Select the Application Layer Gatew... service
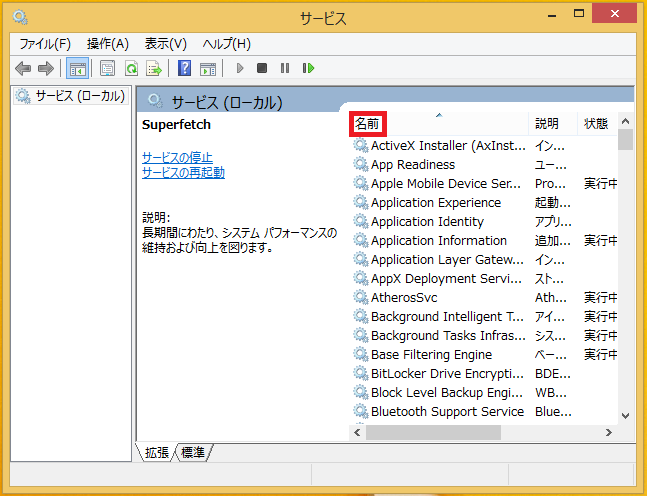The image size is (647, 496). (447, 260)
